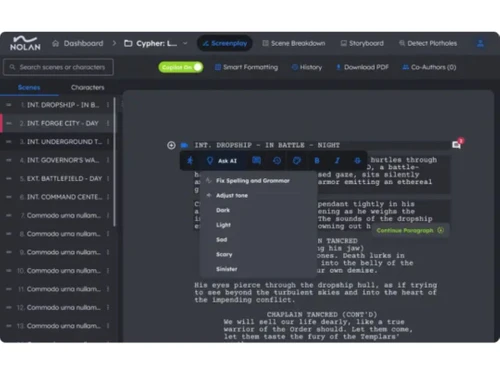Click the clock history icon in the floating toolbar

point(277,161)
